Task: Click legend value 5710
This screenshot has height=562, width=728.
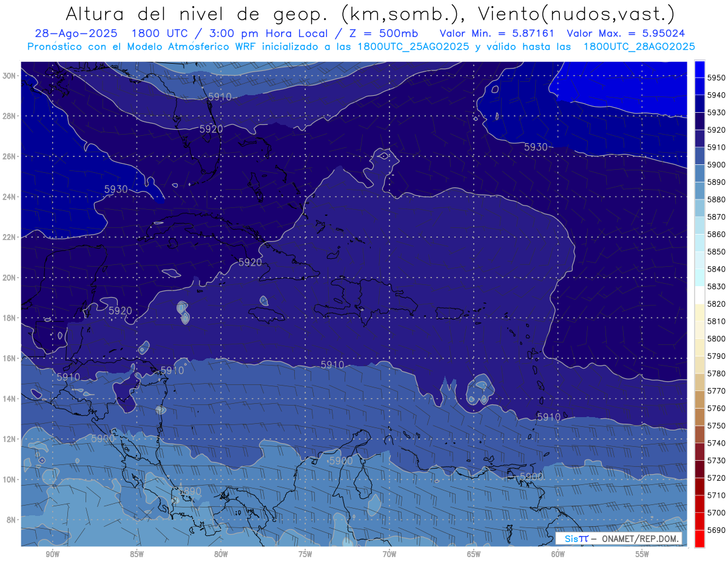Action: tap(717, 495)
